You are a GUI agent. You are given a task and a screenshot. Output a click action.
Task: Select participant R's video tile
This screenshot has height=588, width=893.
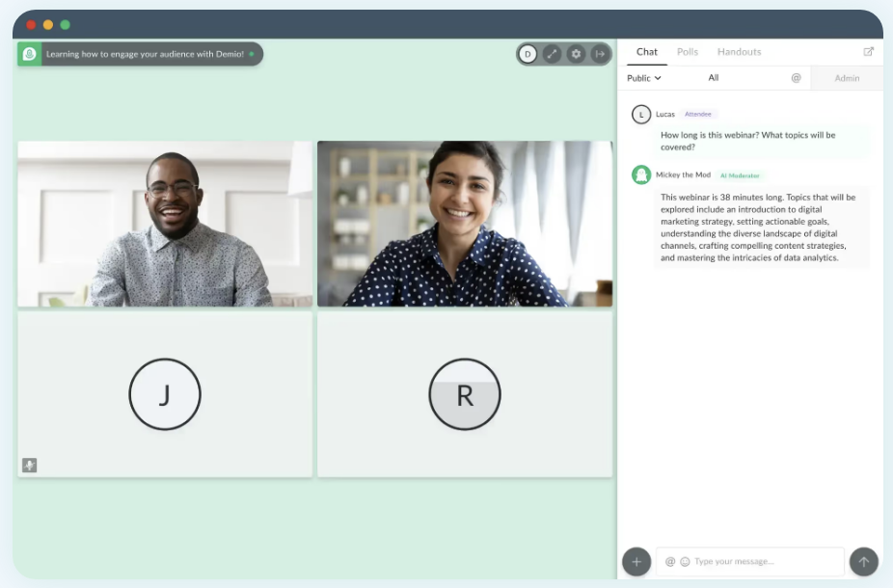click(x=465, y=394)
